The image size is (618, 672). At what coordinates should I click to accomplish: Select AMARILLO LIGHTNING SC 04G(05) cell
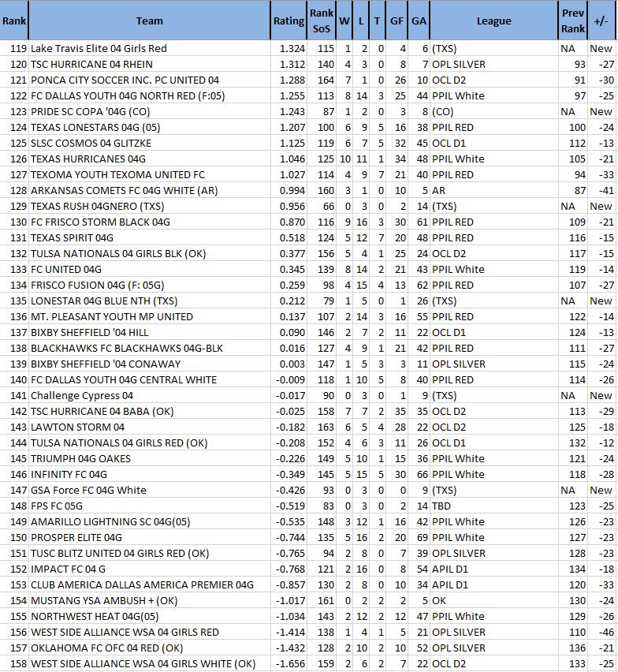click(150, 521)
